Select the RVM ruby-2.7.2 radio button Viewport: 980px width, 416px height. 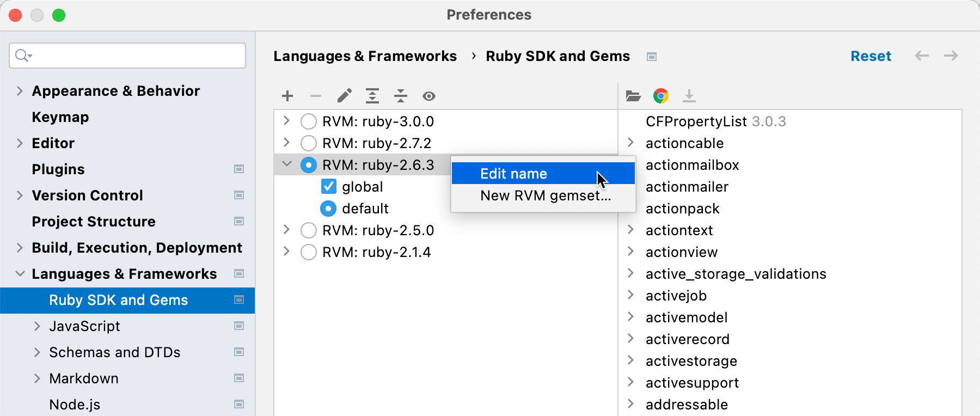pyautogui.click(x=309, y=143)
